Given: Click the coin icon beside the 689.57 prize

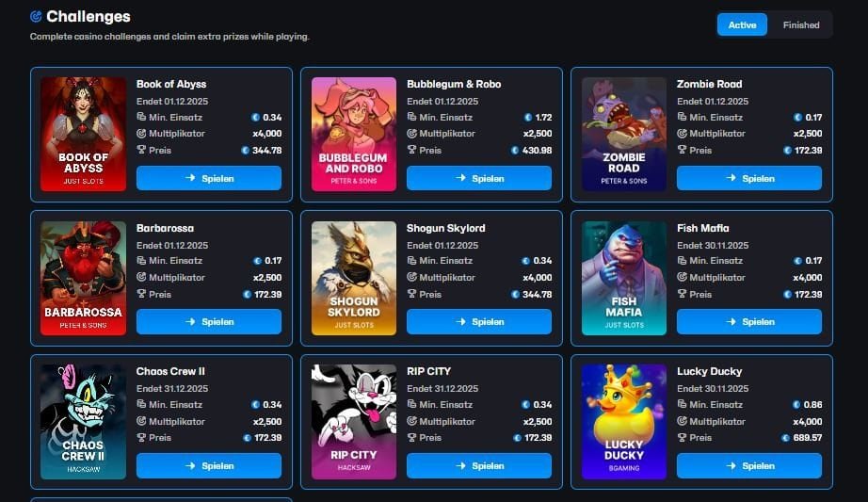Looking at the screenshot, I should tap(785, 438).
